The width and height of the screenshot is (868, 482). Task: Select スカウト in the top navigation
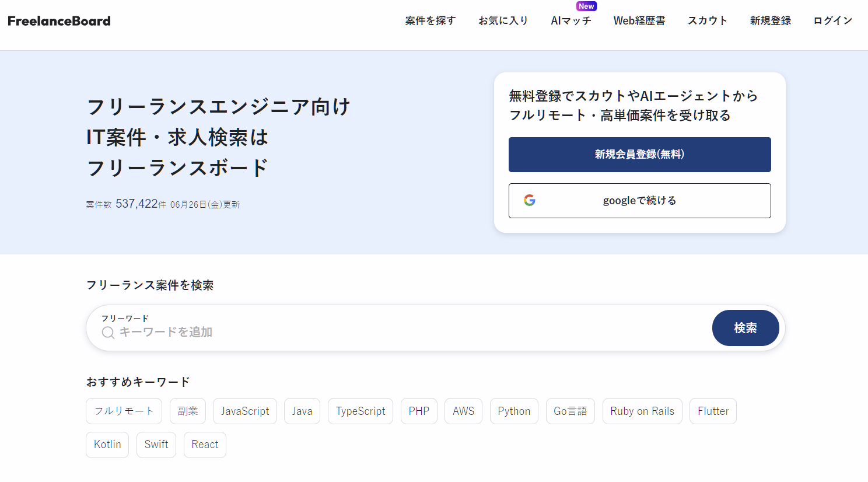point(708,21)
